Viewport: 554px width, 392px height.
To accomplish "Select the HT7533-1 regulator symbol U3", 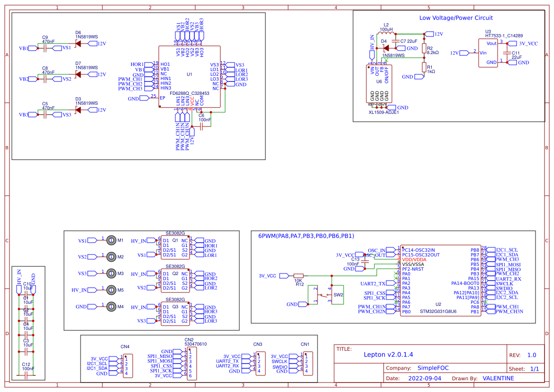I will (x=488, y=52).
